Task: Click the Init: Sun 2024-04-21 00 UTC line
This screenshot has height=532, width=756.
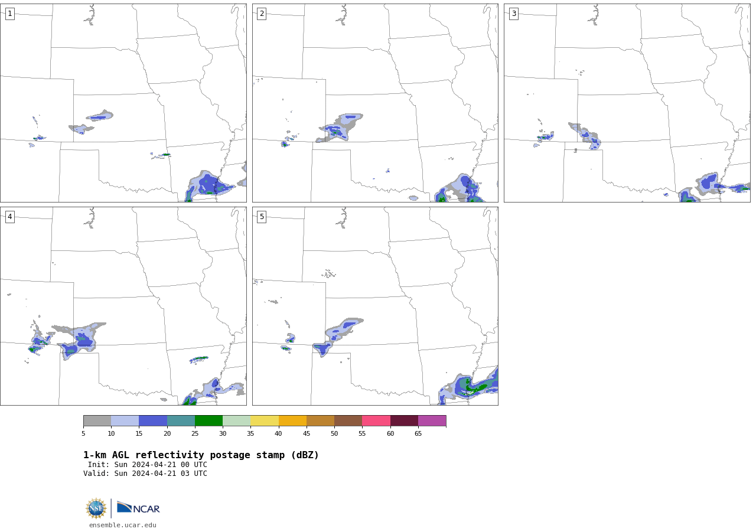Action: pyautogui.click(x=148, y=465)
